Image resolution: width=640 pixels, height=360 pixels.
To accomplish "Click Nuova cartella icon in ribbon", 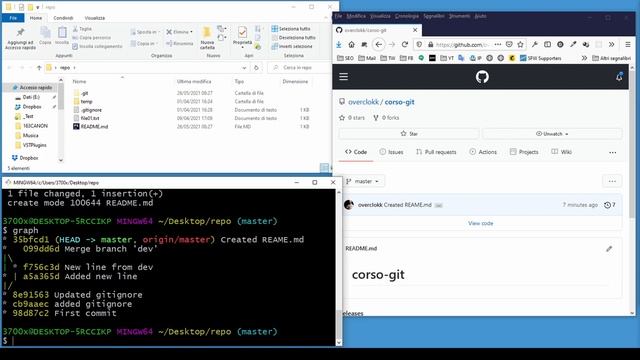I will (207, 33).
